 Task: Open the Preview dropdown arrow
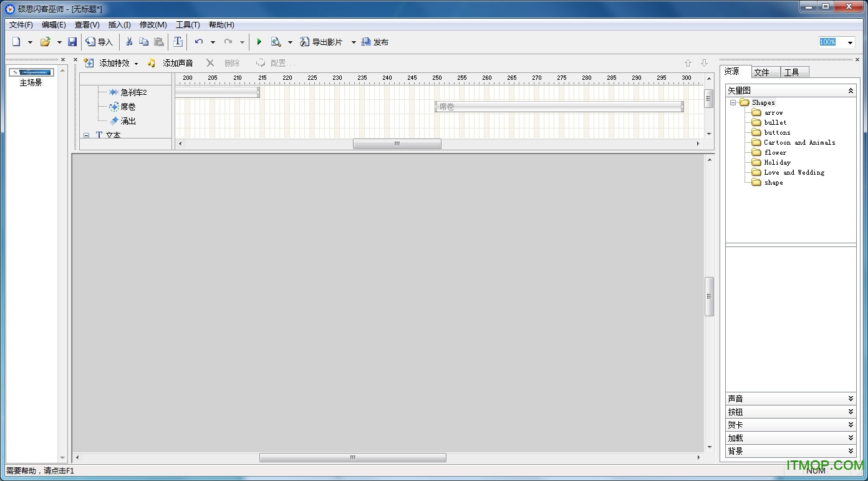(x=290, y=42)
